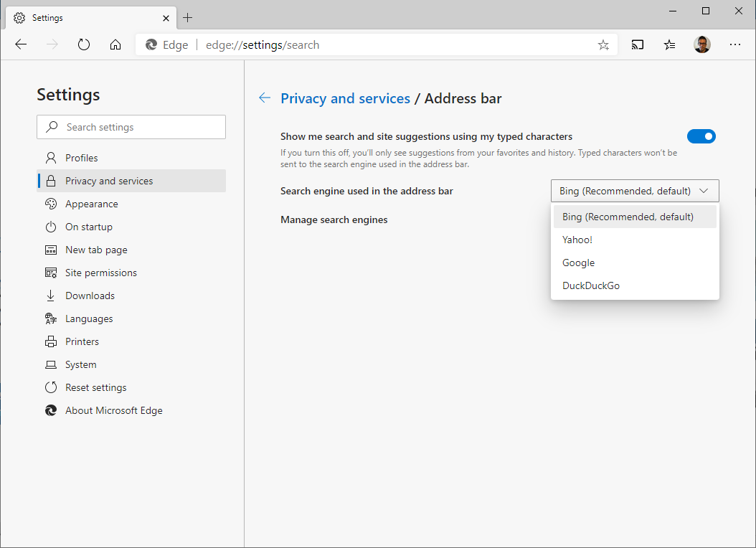Screen dimensions: 756x548
Task: Open Printers settings section
Action: tap(131, 341)
